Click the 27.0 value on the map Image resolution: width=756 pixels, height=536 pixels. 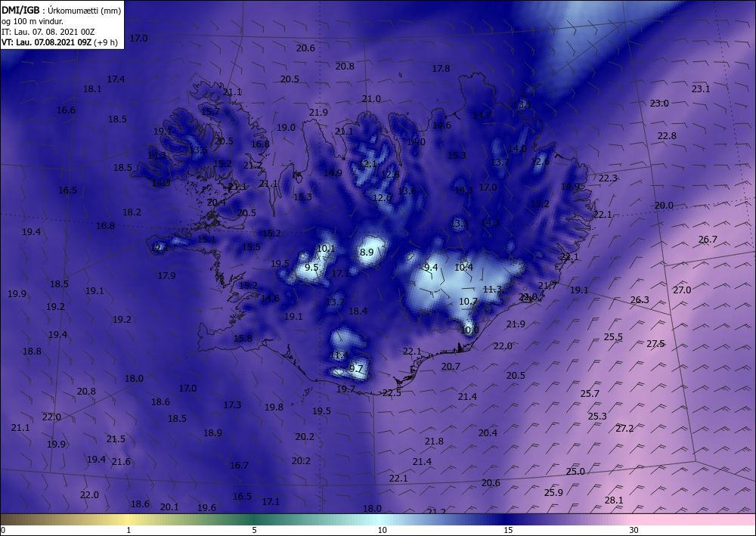coord(682,290)
